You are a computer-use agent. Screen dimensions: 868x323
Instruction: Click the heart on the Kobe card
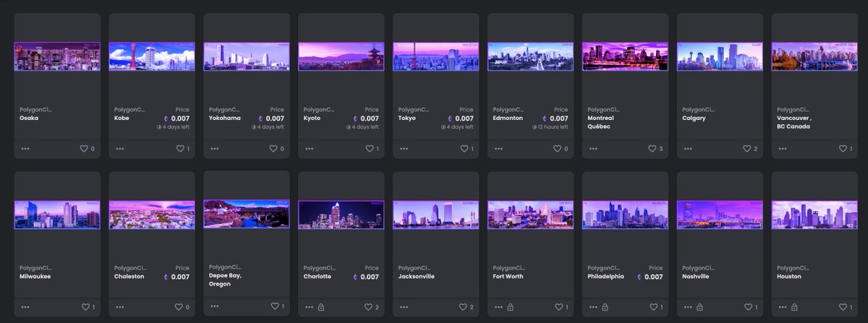181,149
